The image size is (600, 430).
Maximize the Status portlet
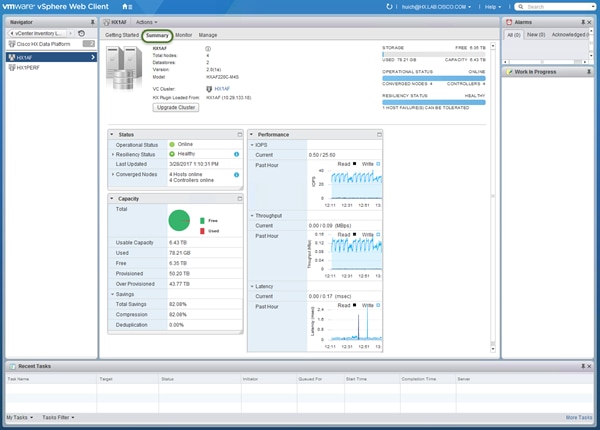point(240,135)
